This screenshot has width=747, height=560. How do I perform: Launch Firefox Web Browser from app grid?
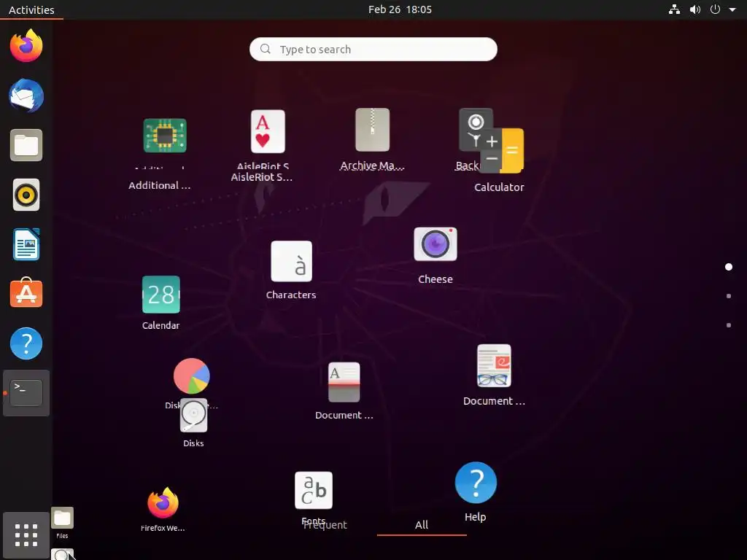163,502
